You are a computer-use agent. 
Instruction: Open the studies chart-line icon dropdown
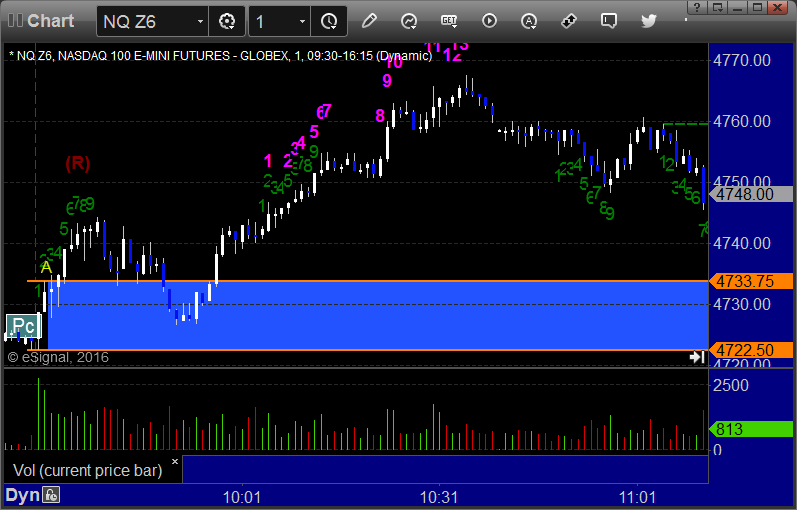409,21
